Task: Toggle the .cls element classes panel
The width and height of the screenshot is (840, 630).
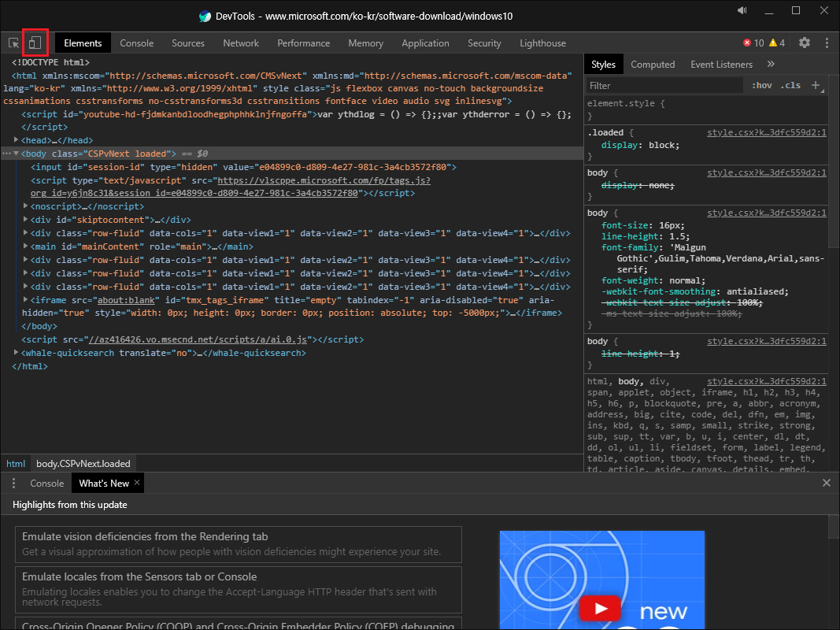Action: pos(790,85)
